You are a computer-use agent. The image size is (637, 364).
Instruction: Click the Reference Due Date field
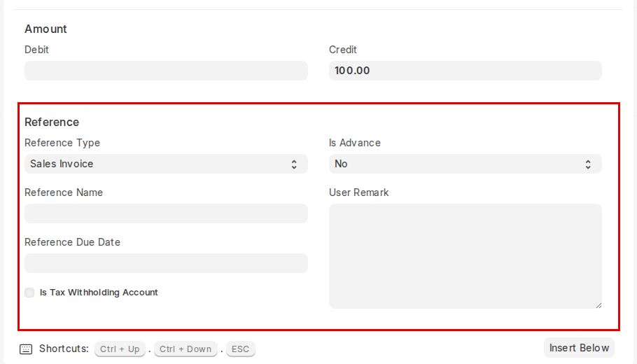pyautogui.click(x=166, y=263)
